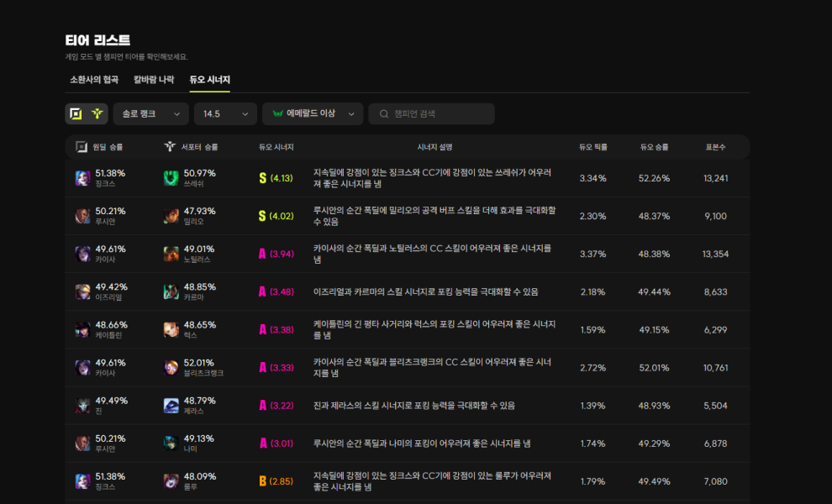Click the 시너지 설명 column header
The width and height of the screenshot is (832, 504).
tap(434, 147)
